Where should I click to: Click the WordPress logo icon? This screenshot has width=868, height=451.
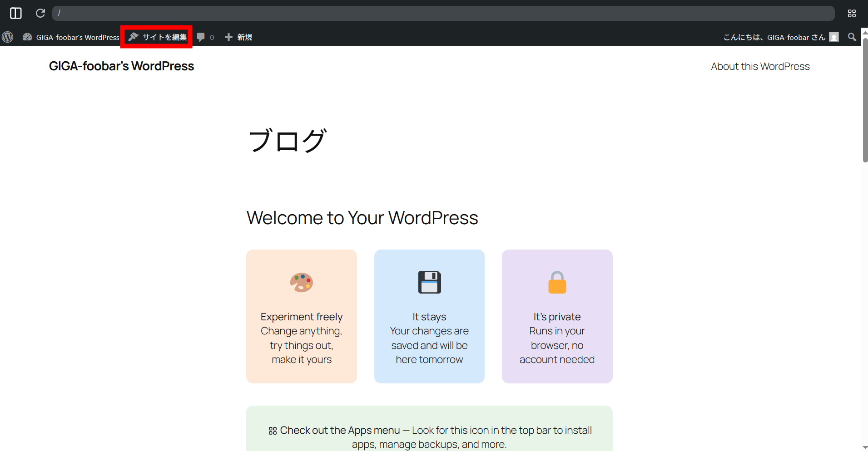[8, 37]
